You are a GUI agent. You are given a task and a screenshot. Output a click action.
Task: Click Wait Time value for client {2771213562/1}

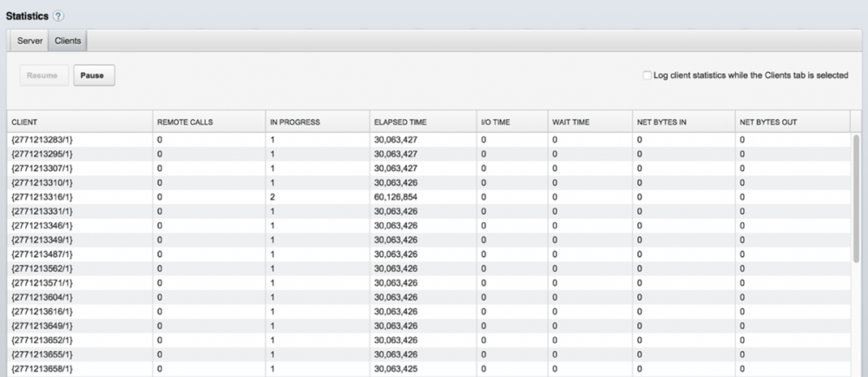pos(555,268)
